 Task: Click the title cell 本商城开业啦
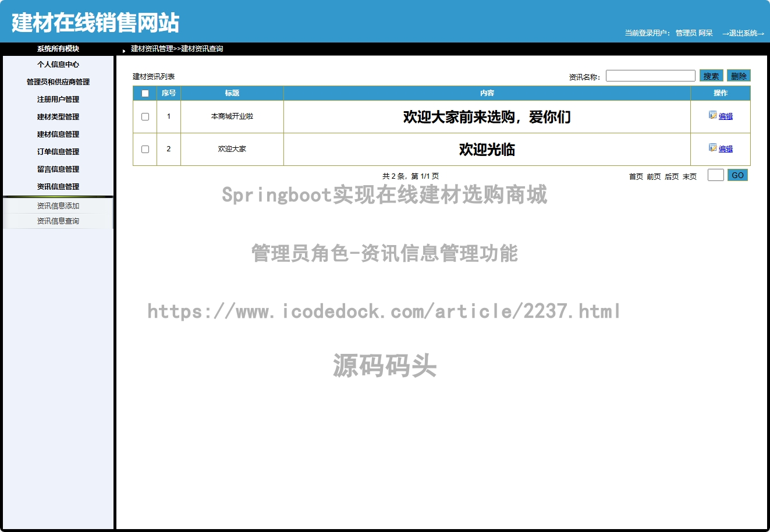tap(232, 116)
